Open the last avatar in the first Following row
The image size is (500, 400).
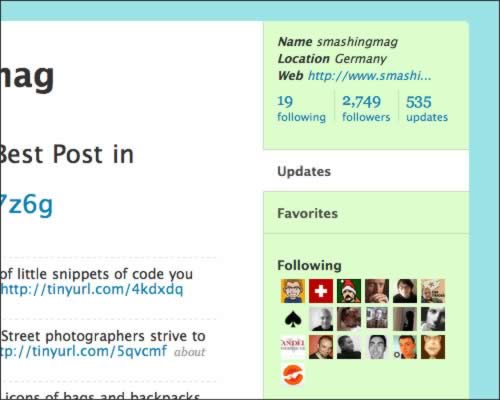point(433,291)
